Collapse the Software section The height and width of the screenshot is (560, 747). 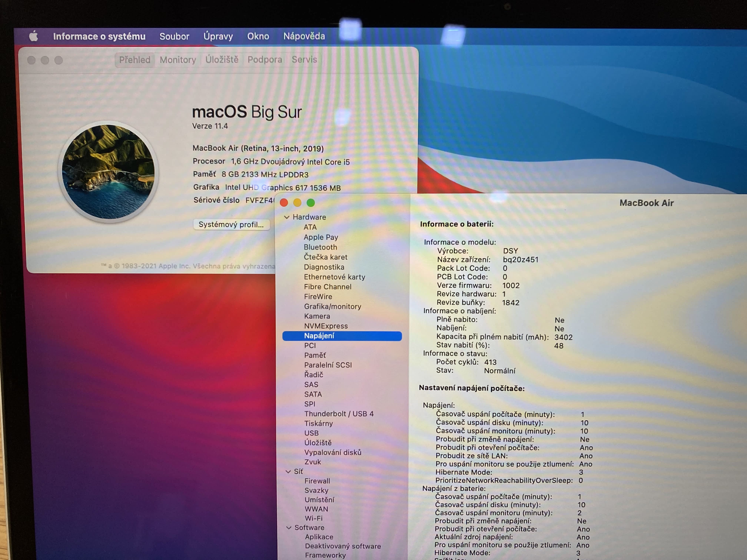(289, 528)
